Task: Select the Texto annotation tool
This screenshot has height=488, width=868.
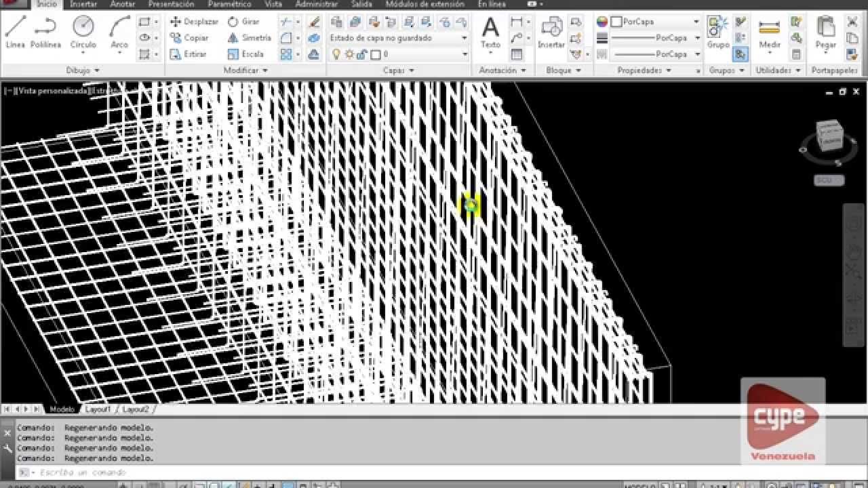Action: (x=490, y=33)
